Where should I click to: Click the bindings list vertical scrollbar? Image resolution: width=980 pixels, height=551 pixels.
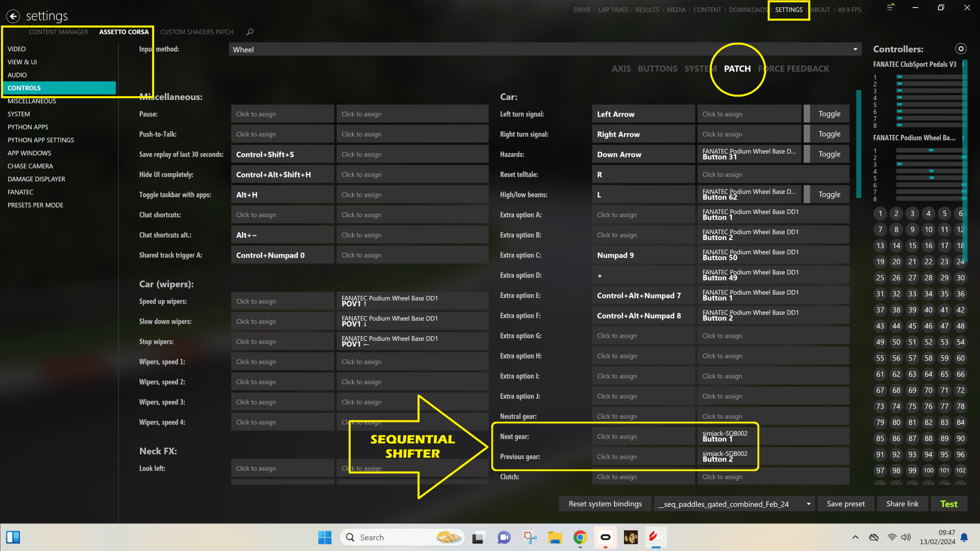click(x=858, y=143)
